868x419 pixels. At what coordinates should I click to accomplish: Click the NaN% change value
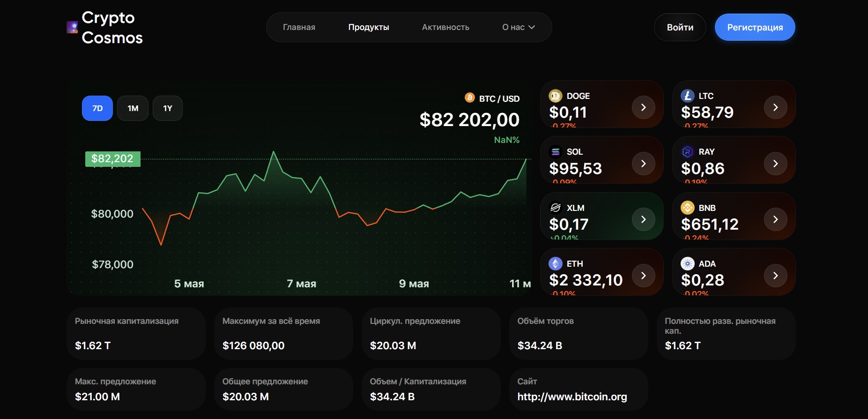[507, 140]
